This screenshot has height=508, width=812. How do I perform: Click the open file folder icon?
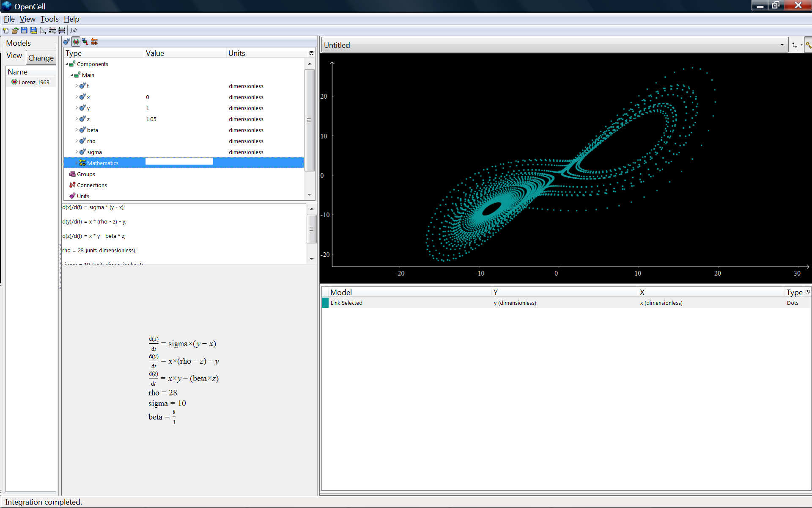pyautogui.click(x=15, y=30)
